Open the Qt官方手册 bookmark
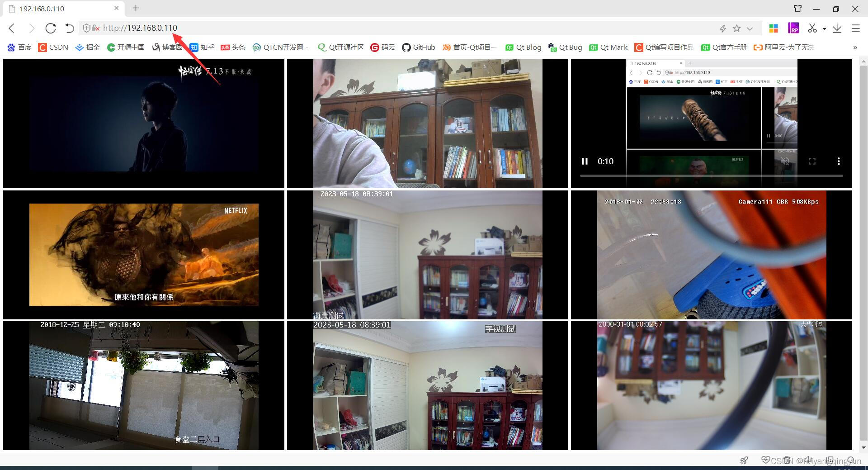The width and height of the screenshot is (868, 470). click(x=724, y=47)
